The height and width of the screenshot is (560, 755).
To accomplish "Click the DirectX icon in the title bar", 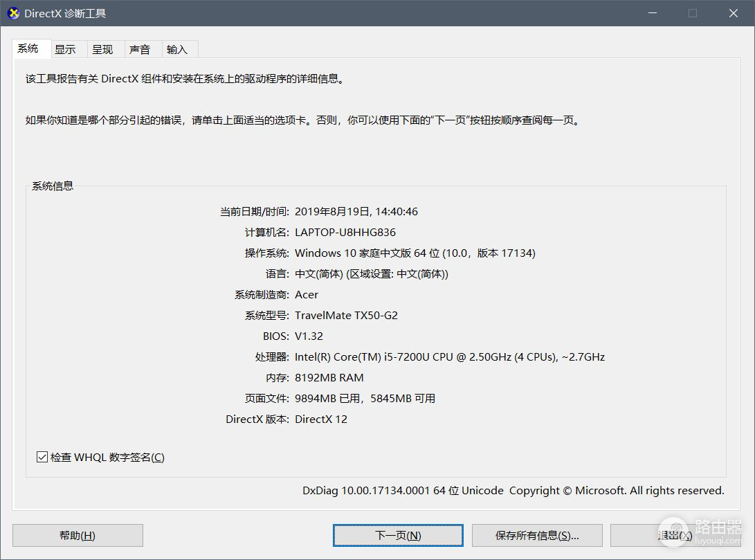I will (x=13, y=14).
